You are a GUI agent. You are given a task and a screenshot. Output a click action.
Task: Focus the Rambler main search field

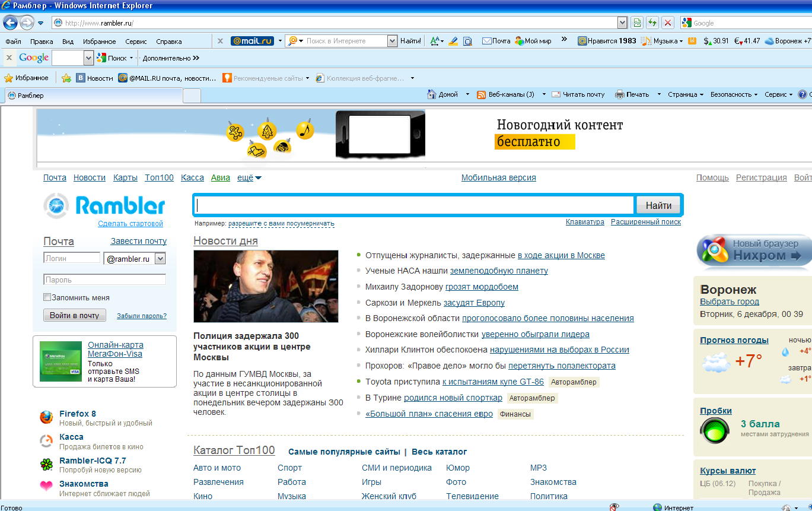(x=414, y=205)
